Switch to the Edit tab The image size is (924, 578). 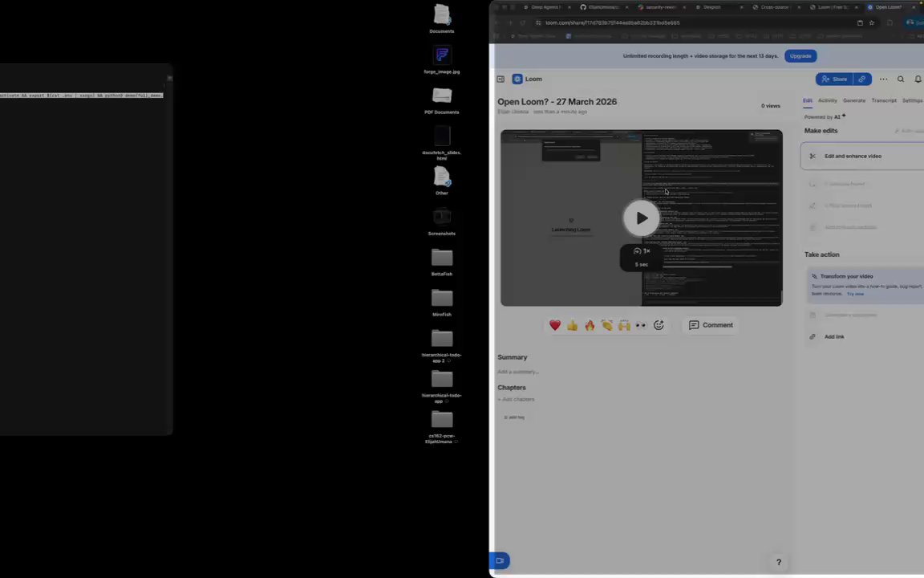click(808, 101)
